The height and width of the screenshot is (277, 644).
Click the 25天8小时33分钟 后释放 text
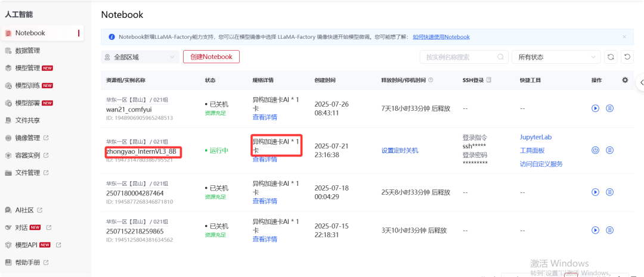[416, 192]
